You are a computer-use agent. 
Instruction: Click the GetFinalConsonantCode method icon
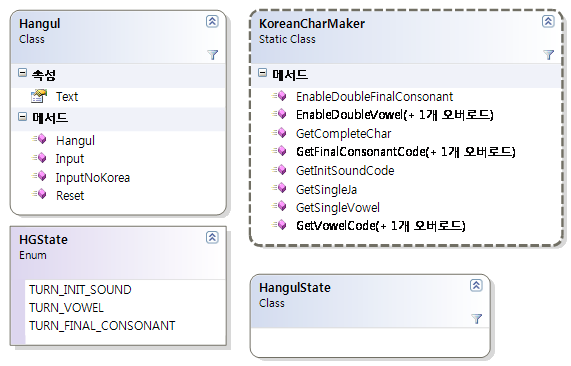(279, 150)
